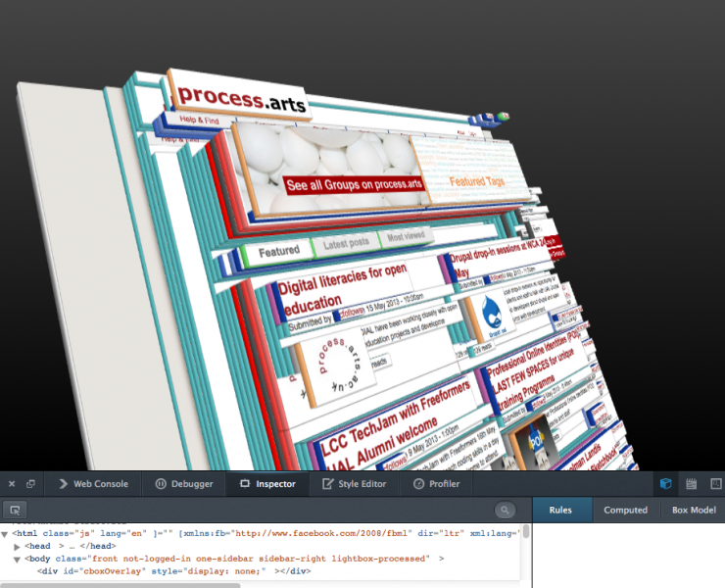Click the Help & Find menu item
725x588 pixels.
click(x=199, y=120)
